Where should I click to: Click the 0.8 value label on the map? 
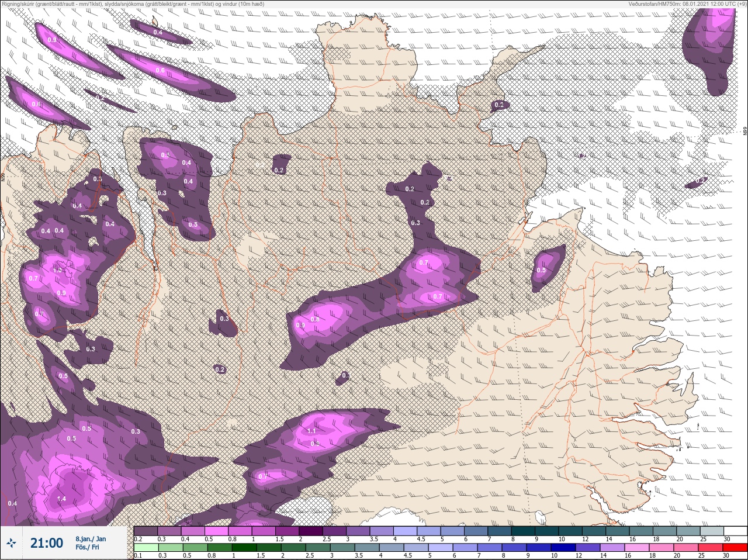(315, 319)
